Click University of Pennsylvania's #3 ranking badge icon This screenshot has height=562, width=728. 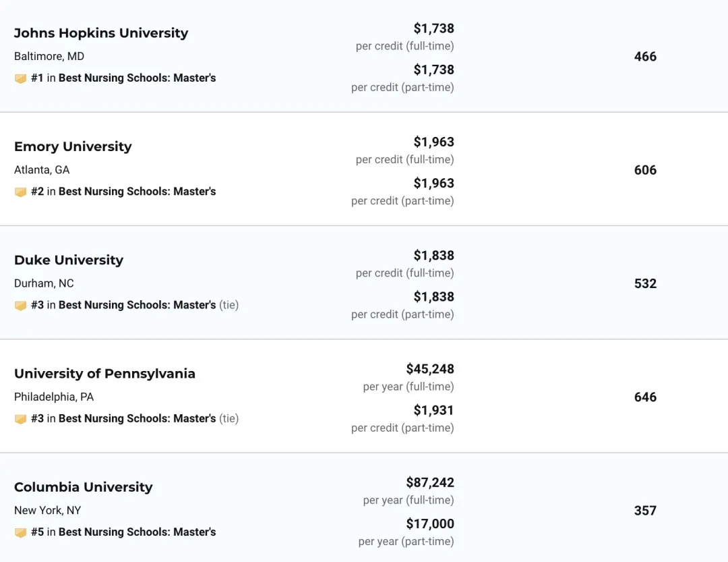pyautogui.click(x=20, y=418)
